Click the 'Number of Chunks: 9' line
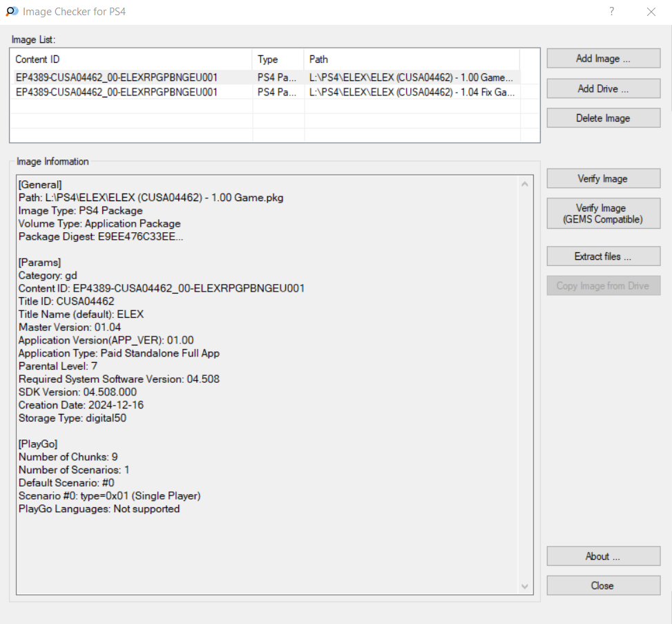This screenshot has width=672, height=624. tap(68, 457)
